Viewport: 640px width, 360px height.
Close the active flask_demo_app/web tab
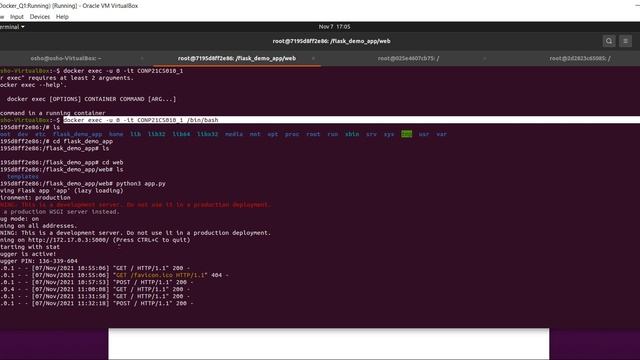pos(313,58)
